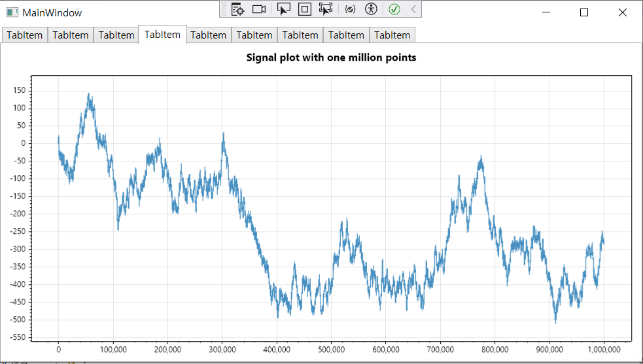Switch to the first TabItem tab
This screenshot has width=643, height=364.
pos(25,35)
